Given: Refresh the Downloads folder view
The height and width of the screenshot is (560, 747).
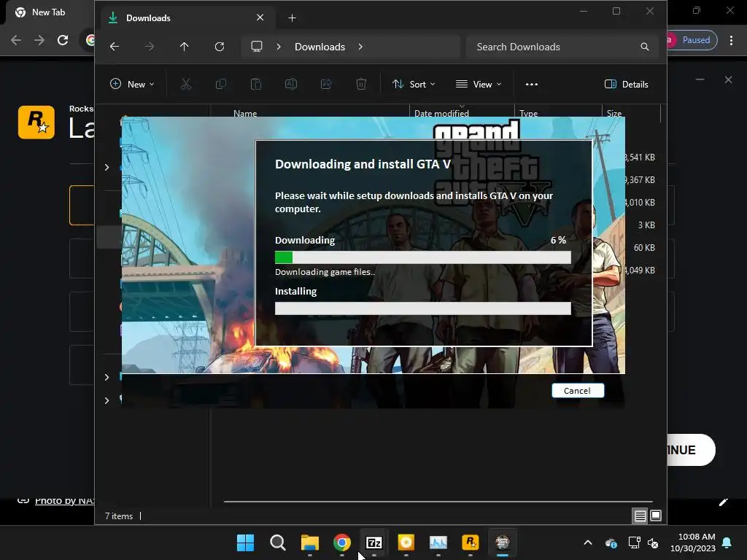Looking at the screenshot, I should tap(219, 47).
